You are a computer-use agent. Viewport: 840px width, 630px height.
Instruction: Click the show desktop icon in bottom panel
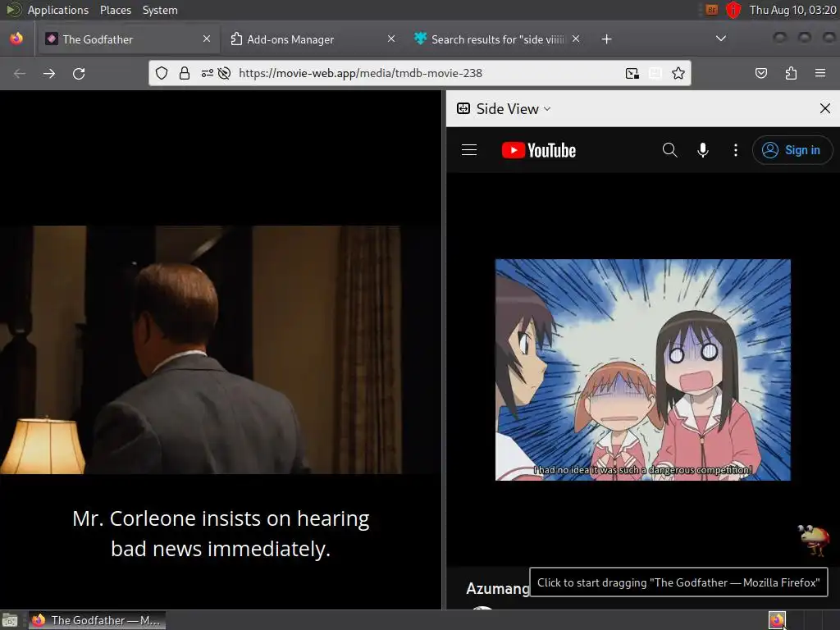10,620
